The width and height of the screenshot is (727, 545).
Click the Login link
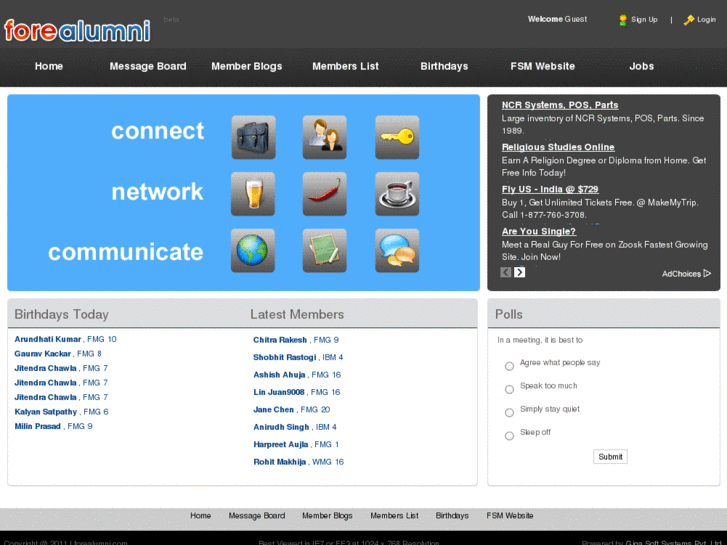click(706, 19)
